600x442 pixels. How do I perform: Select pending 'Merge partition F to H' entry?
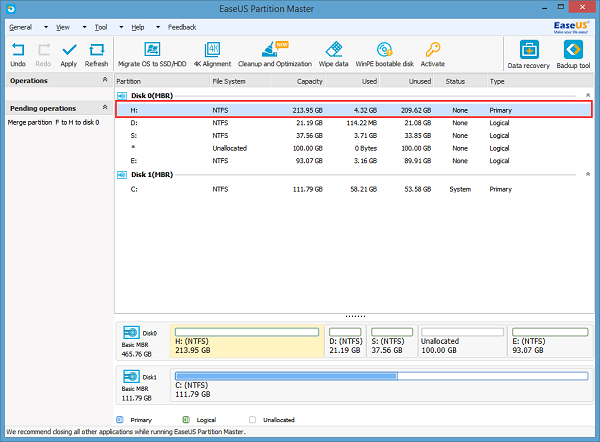54,122
